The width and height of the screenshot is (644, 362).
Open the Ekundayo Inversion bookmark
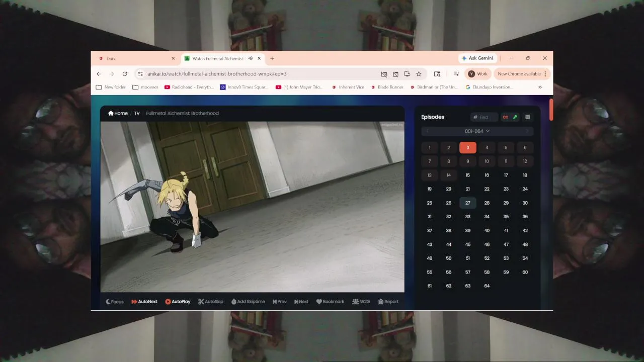pos(490,87)
